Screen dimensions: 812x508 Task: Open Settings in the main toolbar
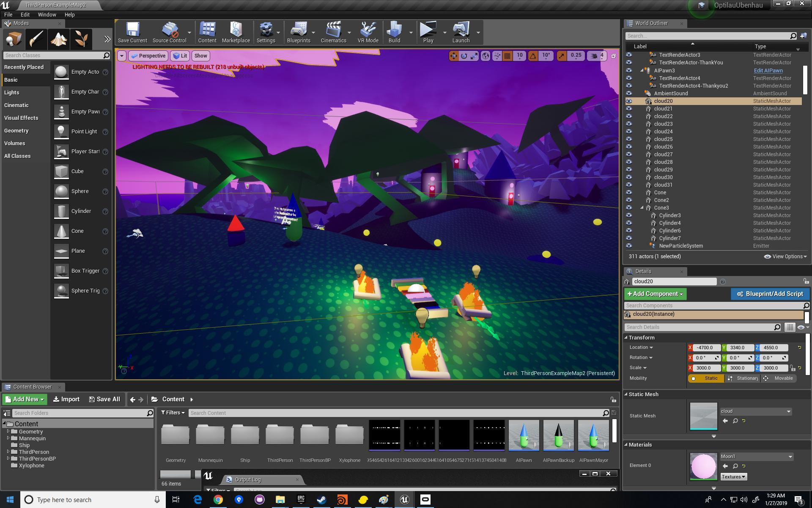[x=266, y=33]
